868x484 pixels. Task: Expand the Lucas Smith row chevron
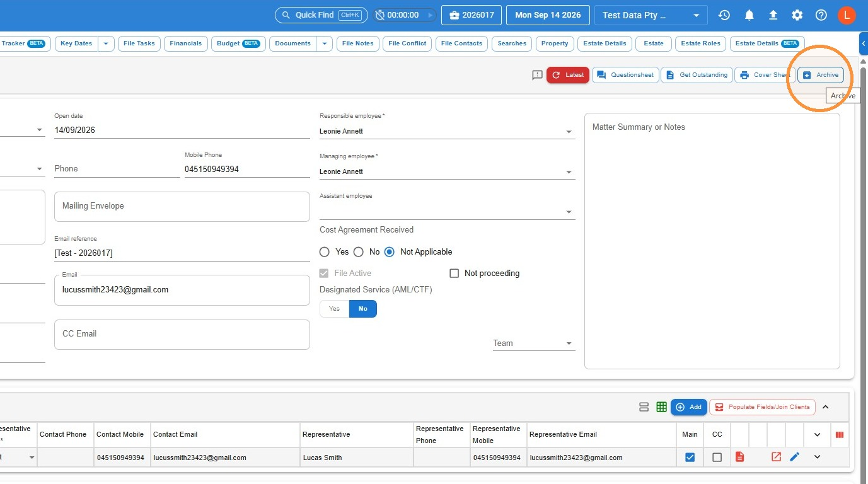818,457
